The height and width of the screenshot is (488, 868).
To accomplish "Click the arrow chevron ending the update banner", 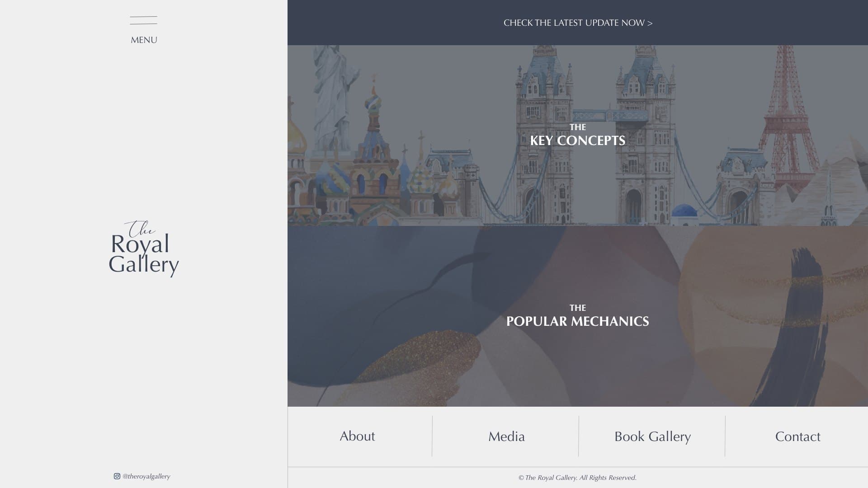I will coord(650,23).
